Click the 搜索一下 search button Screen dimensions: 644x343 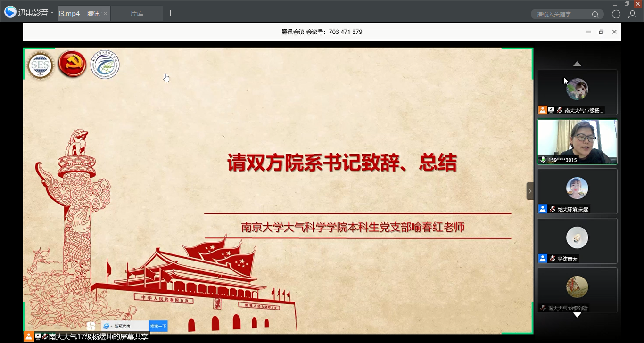(158, 326)
